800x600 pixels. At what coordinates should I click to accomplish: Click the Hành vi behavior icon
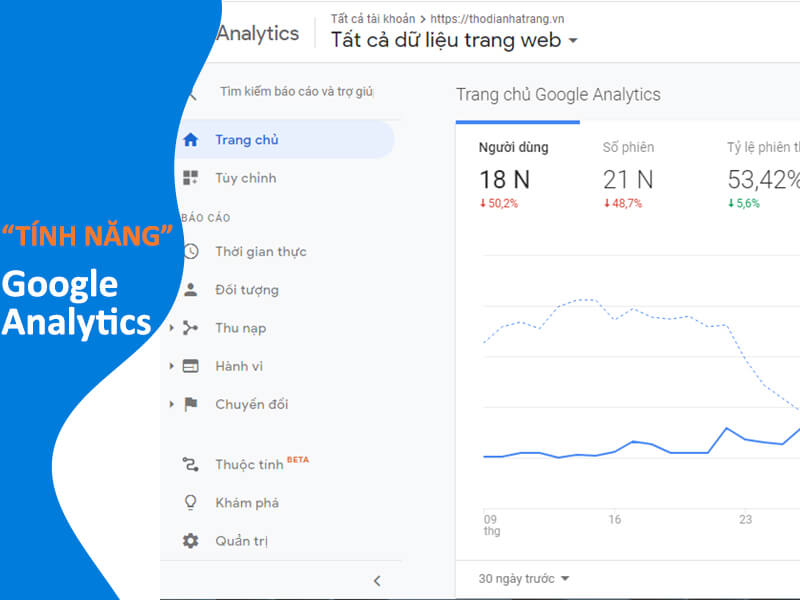tap(190, 366)
